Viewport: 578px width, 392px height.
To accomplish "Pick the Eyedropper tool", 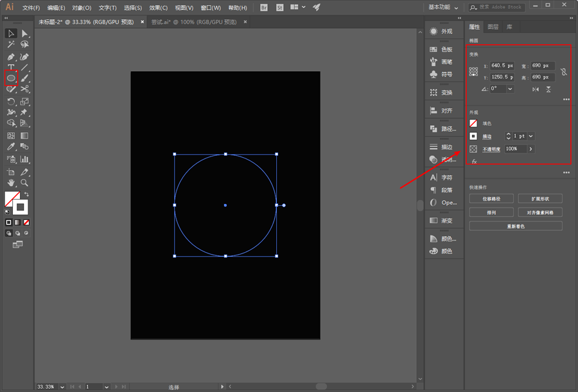I will point(11,147).
